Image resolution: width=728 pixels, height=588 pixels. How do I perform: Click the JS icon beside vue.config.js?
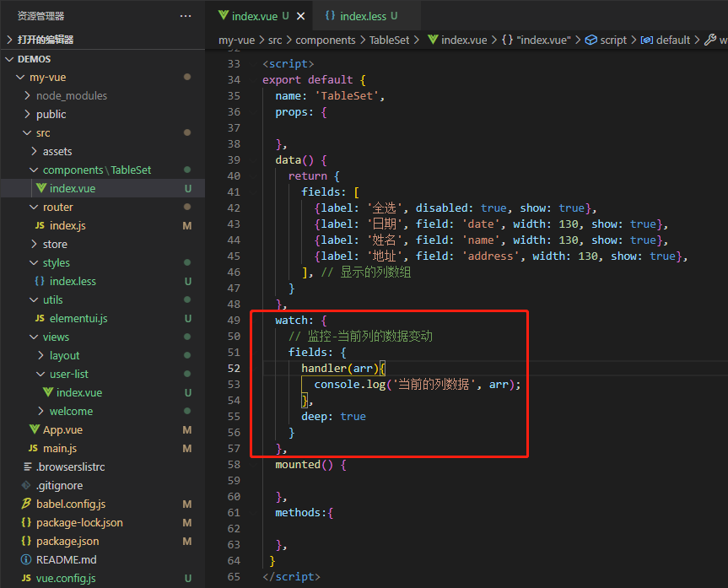(26, 578)
